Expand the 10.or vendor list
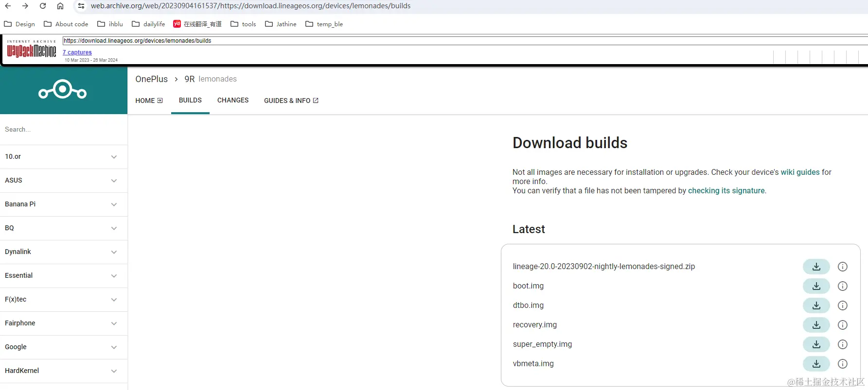This screenshot has height=390, width=868. coord(64,157)
